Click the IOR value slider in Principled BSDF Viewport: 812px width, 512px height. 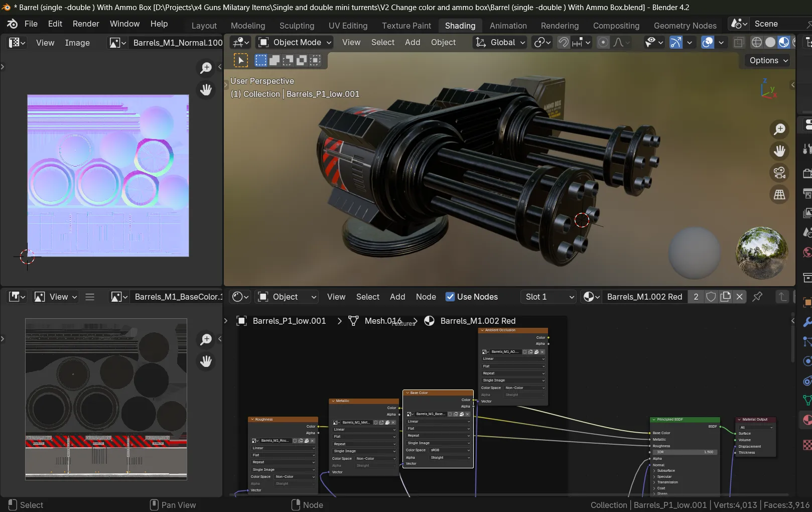685,452
